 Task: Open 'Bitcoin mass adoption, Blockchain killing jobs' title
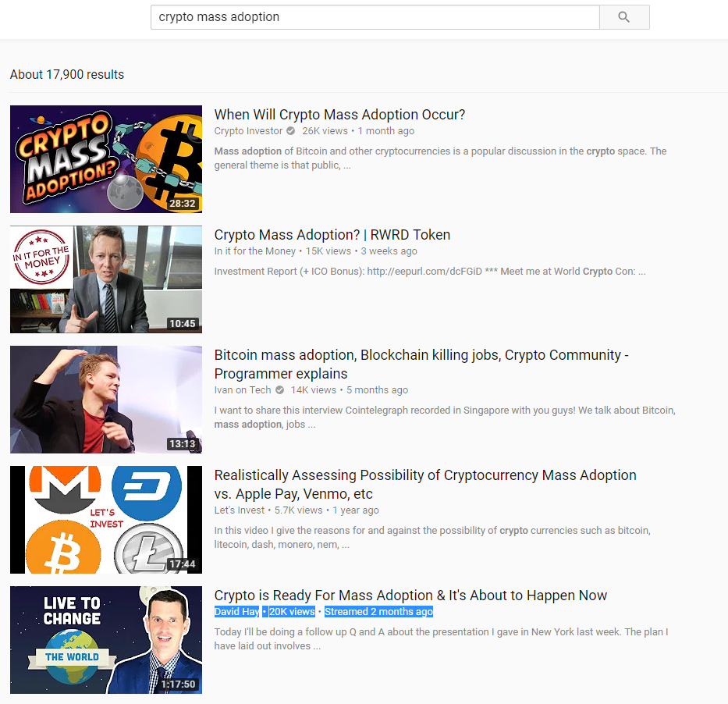click(x=421, y=364)
